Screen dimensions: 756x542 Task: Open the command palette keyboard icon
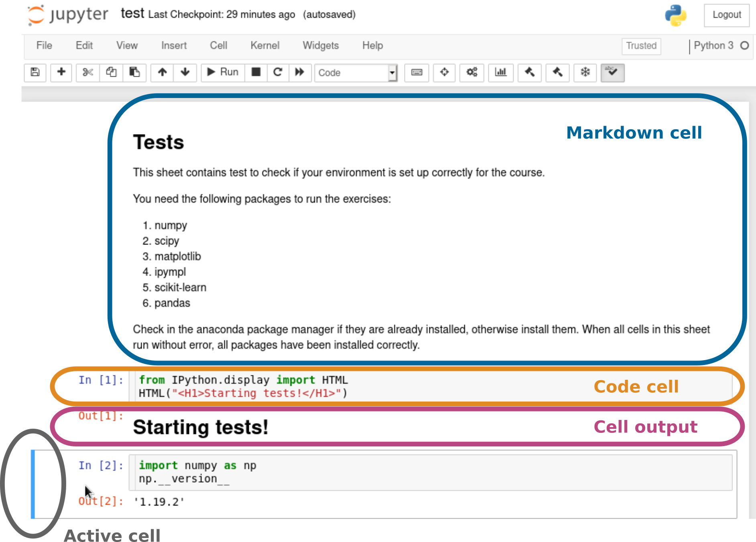point(417,72)
